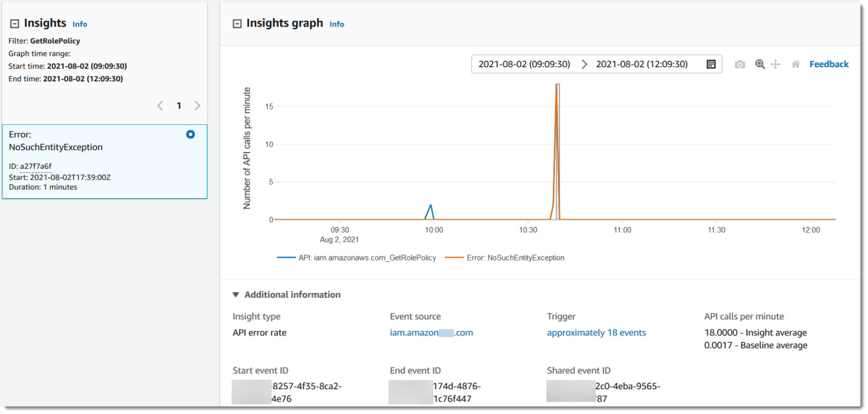Open the calendar date picker icon

(x=711, y=64)
